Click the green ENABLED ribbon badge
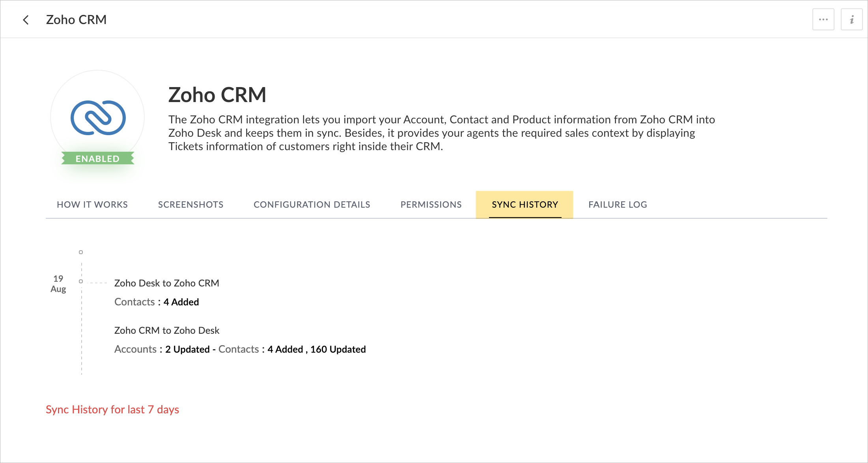 [97, 158]
